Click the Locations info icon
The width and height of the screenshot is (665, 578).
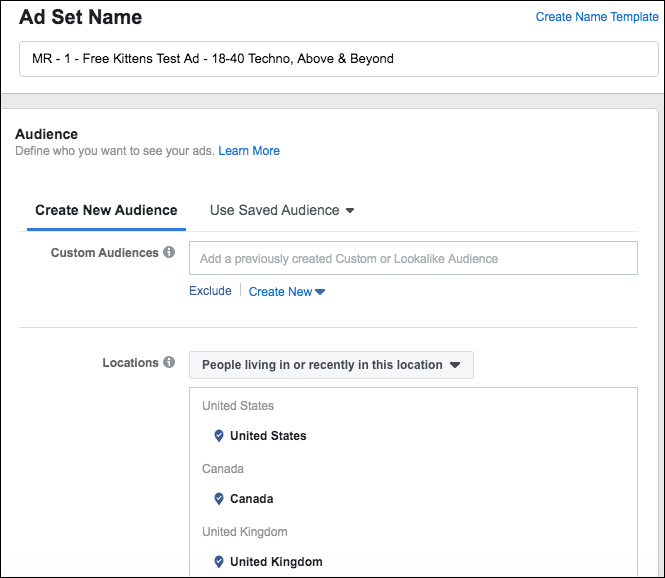click(169, 362)
